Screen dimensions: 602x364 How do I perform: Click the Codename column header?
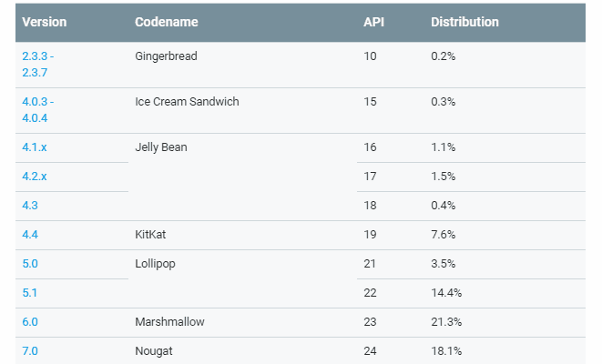(167, 22)
